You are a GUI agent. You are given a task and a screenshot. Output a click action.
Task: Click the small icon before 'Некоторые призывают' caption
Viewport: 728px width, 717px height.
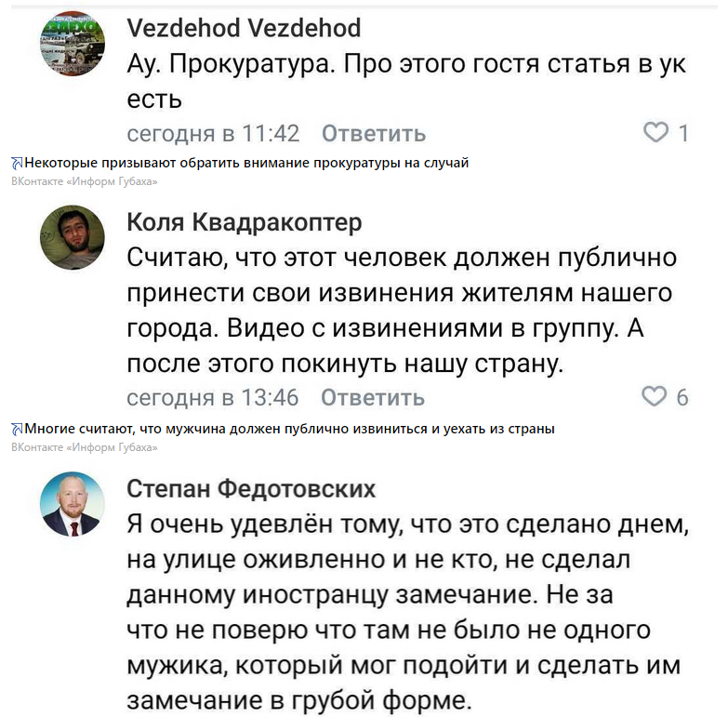[17, 164]
